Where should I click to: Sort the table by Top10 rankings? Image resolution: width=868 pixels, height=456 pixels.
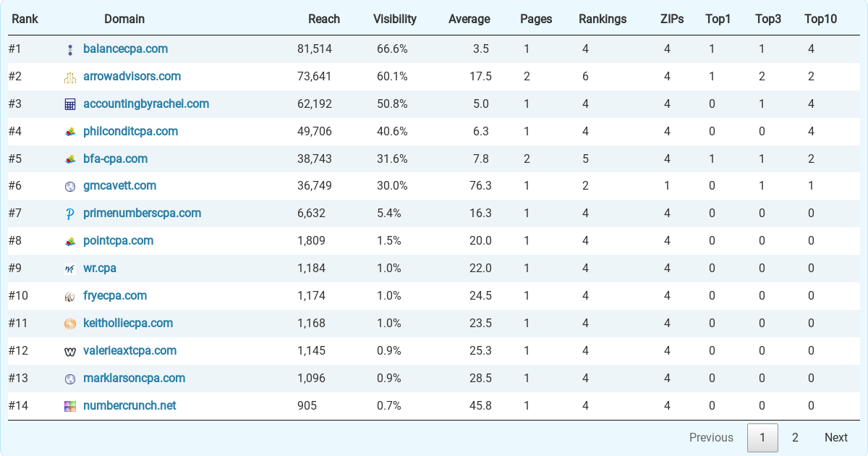820,19
